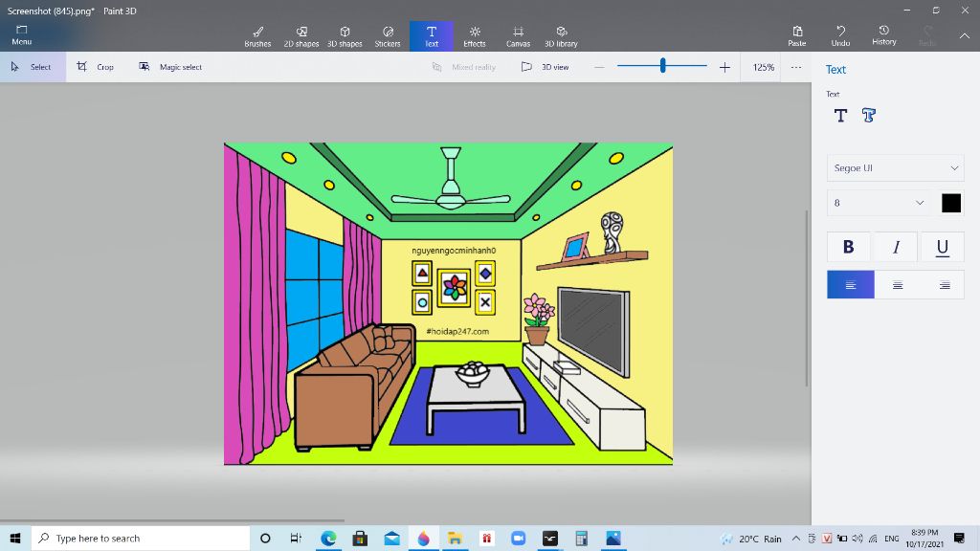Image resolution: width=980 pixels, height=551 pixels.
Task: Open the Mail app from the taskbar
Action: 391,538
